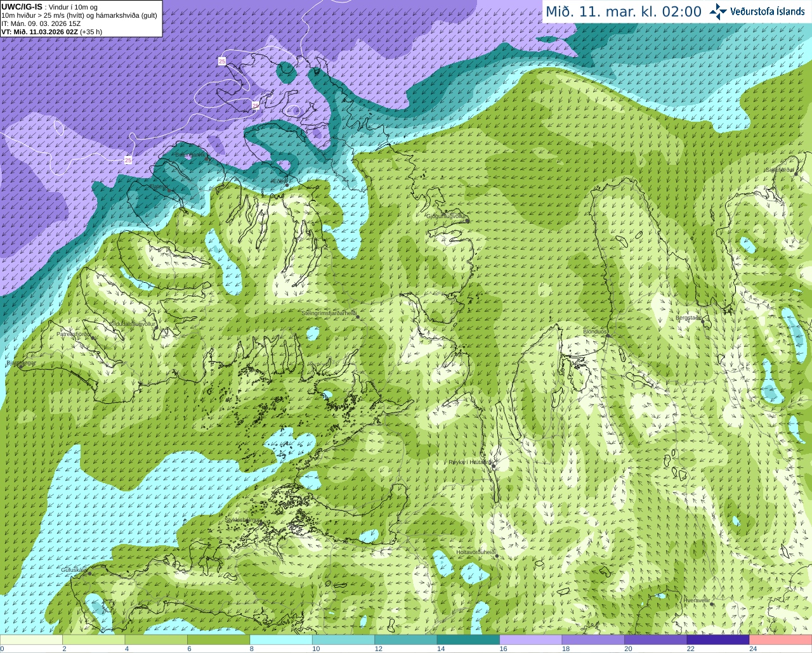Viewport: 812px width, 653px height.
Task: Click the Siglufjörður station label
Action: pyautogui.click(x=780, y=170)
